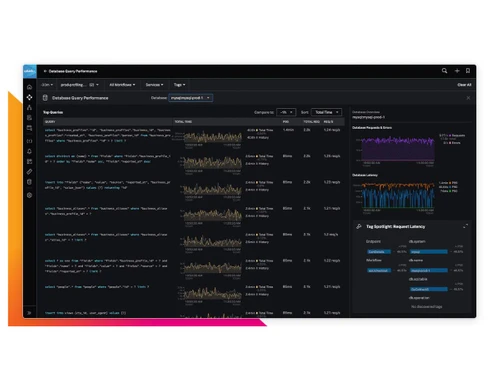500x375 pixels.
Task: Click the TOTAL REQ column header
Action: pyautogui.click(x=311, y=122)
